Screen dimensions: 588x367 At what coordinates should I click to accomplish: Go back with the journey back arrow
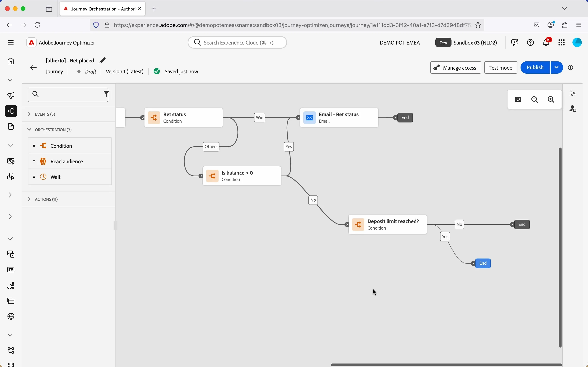(x=33, y=67)
